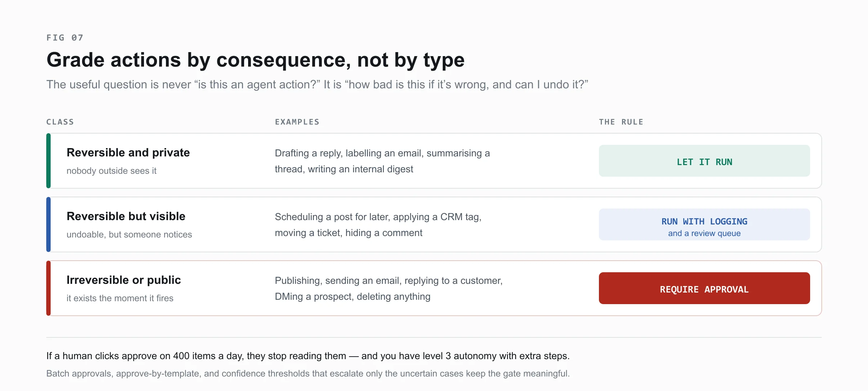
Task: Click the examples text 'Drafting a reply, labelling an email'
Action: (x=382, y=161)
